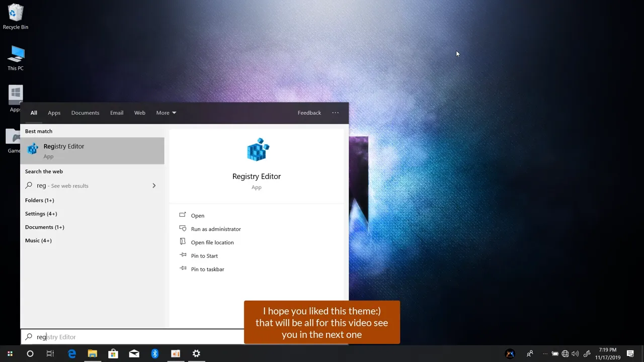Image resolution: width=644 pixels, height=362 pixels.
Task: Switch to the All search tab
Action: click(x=34, y=113)
